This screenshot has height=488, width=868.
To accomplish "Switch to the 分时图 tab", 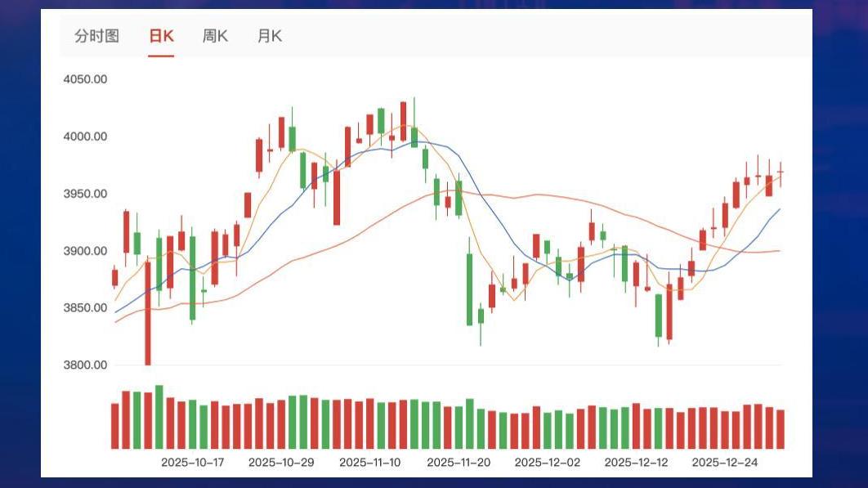I will tap(96, 36).
